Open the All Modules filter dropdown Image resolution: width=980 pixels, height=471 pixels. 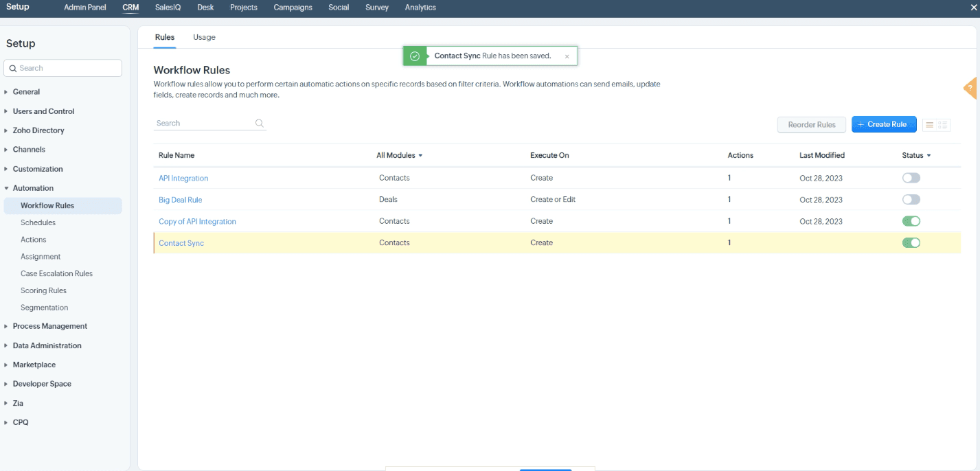click(400, 155)
